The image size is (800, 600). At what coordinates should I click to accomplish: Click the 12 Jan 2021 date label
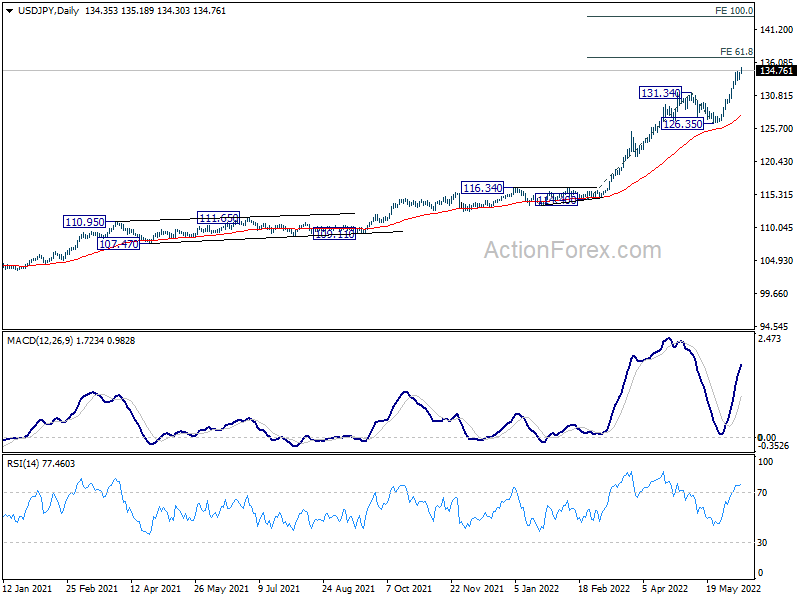click(x=28, y=590)
